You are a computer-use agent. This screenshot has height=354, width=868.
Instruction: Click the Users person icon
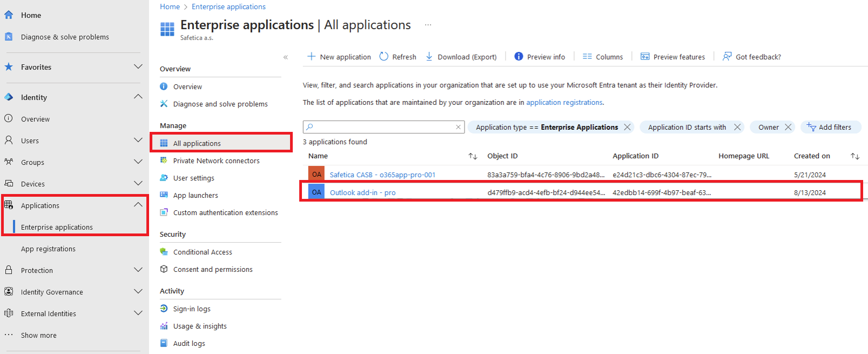pyautogui.click(x=9, y=140)
